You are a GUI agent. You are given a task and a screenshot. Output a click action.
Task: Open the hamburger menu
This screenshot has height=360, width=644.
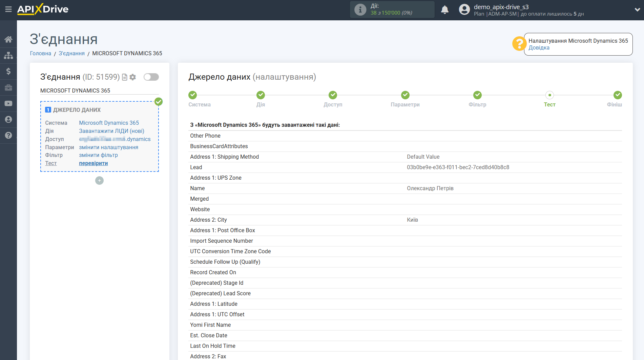click(8, 9)
